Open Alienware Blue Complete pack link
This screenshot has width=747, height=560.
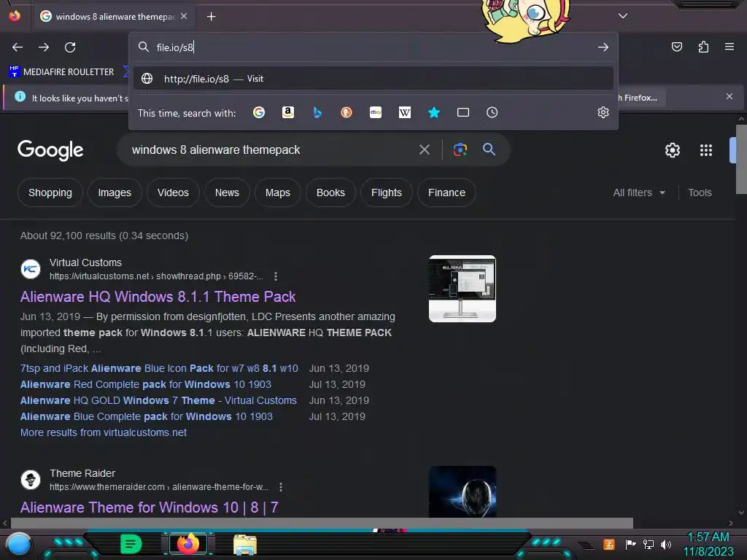[146, 416]
